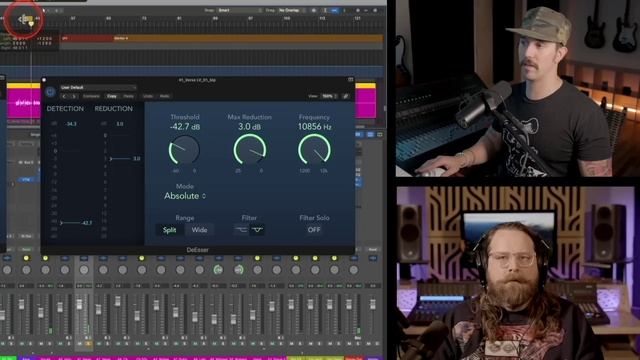
Task: Go to previous preset with left arrow
Action: pos(65,96)
